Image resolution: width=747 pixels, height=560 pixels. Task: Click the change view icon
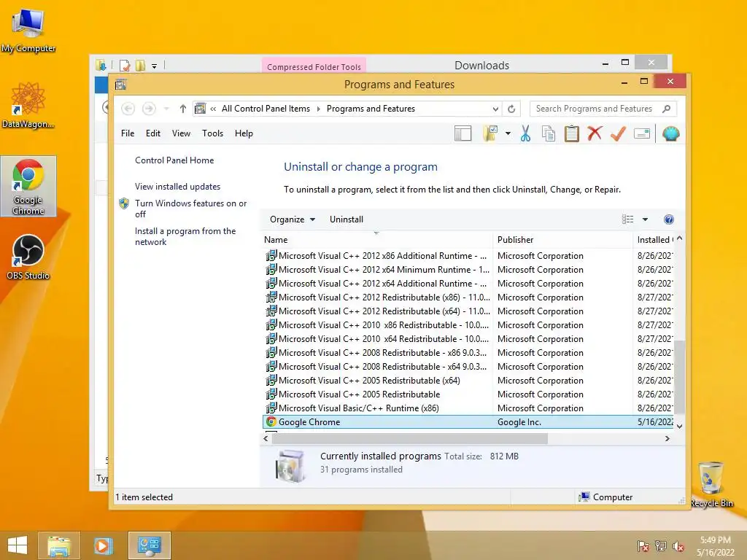click(x=628, y=219)
